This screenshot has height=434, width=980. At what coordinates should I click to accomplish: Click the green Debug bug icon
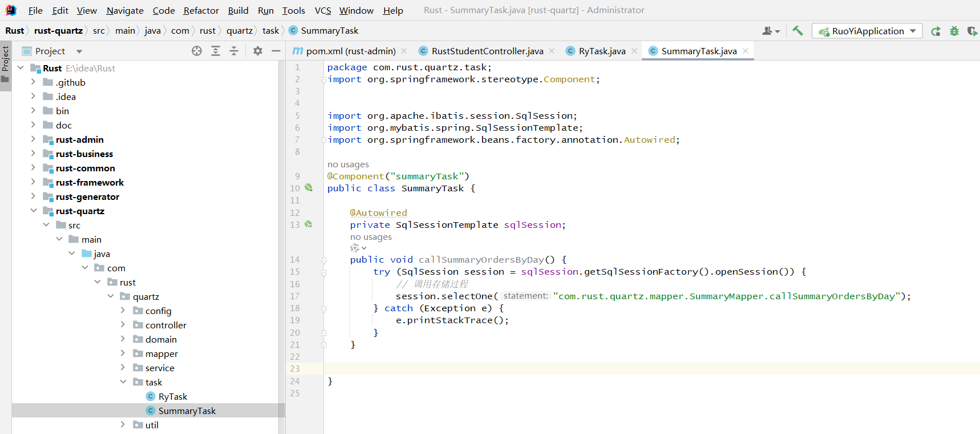pyautogui.click(x=954, y=31)
